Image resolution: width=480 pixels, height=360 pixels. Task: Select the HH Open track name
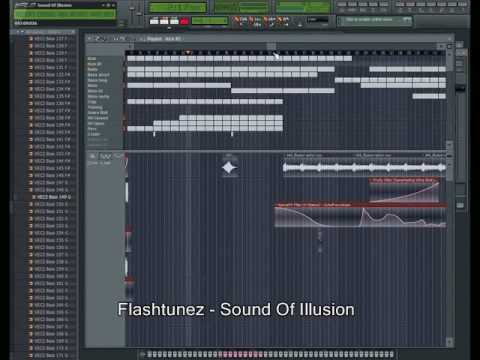coord(96,124)
